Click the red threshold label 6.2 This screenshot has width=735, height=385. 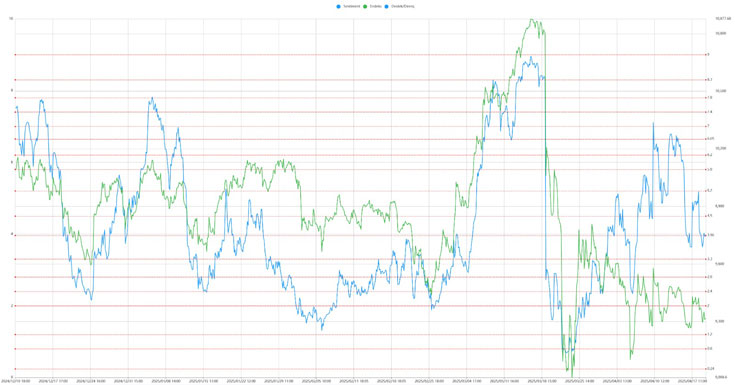pyautogui.click(x=709, y=155)
